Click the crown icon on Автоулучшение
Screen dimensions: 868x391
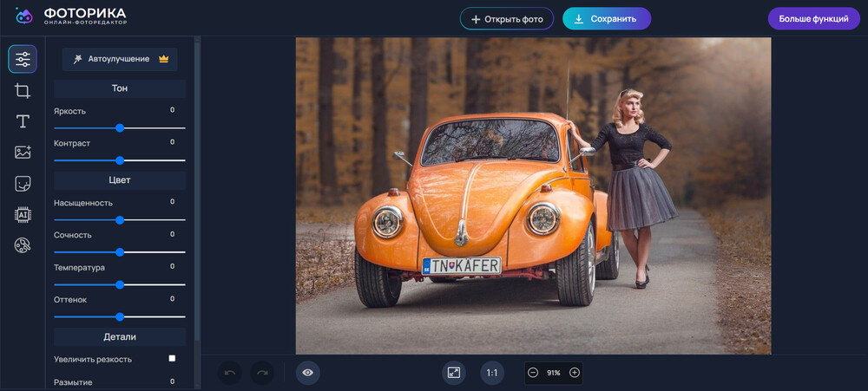coord(163,59)
